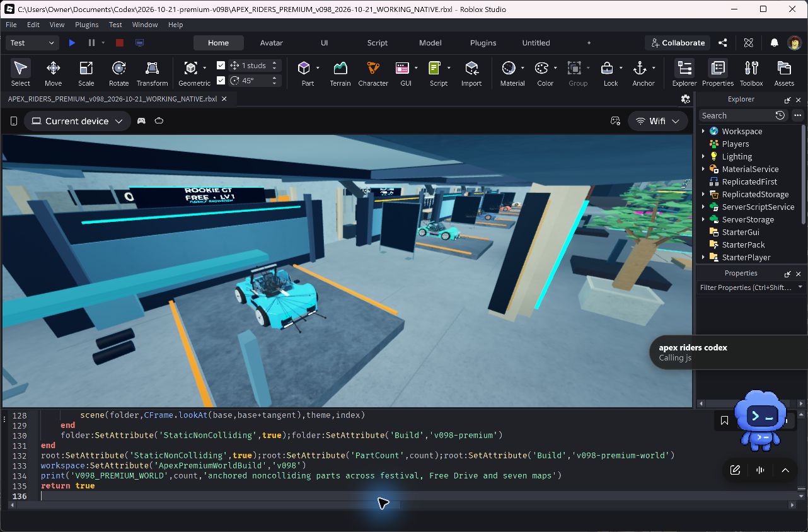Select the Transform tool
This screenshot has width=808, height=532.
152,73
